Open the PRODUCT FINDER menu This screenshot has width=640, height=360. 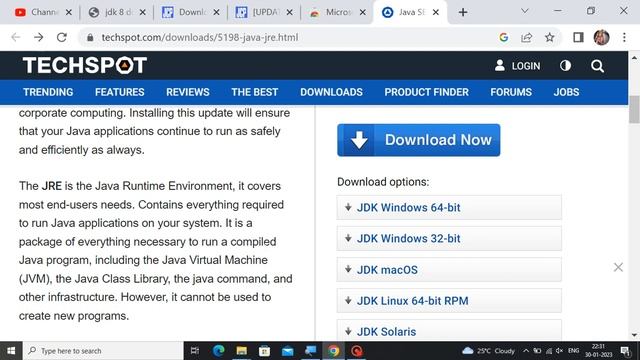(427, 92)
